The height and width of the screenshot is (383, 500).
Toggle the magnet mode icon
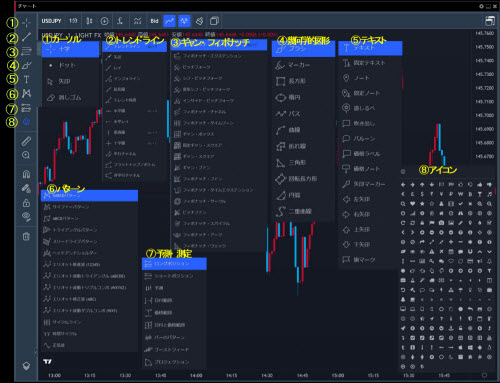pyautogui.click(x=26, y=174)
